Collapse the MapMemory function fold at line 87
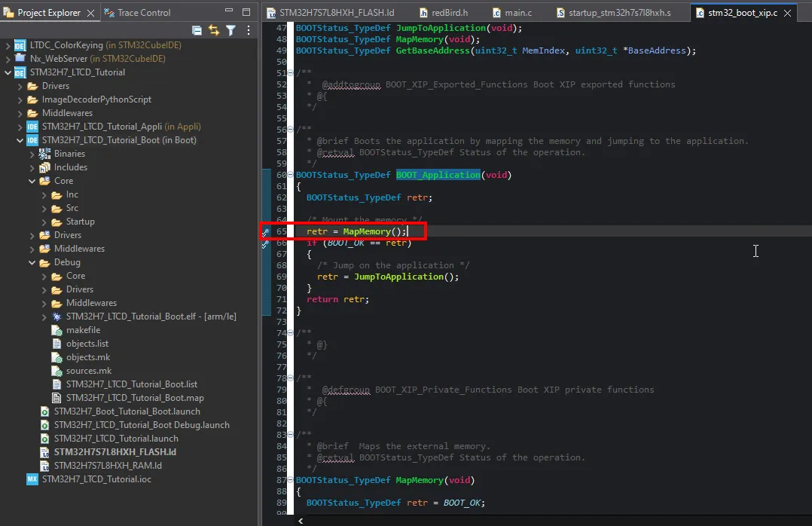The width and height of the screenshot is (812, 526). click(x=290, y=480)
